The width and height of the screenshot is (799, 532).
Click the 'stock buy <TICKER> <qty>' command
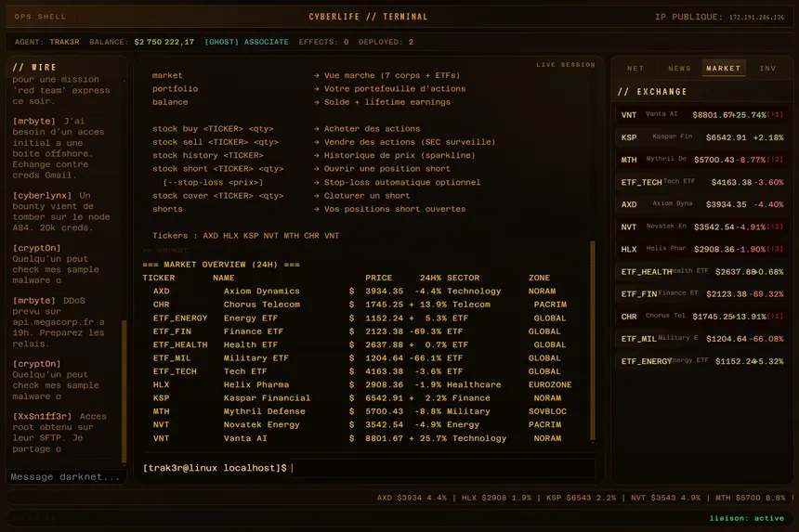(213, 129)
